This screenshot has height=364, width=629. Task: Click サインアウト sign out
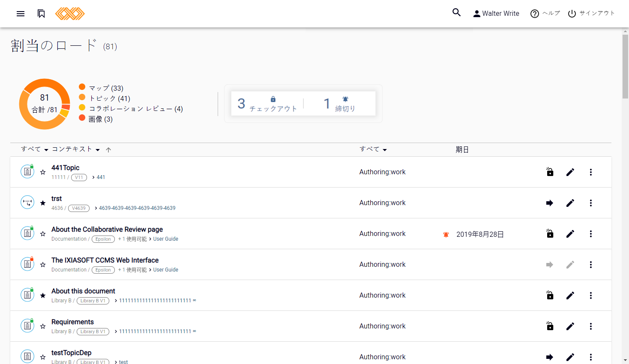click(x=591, y=14)
